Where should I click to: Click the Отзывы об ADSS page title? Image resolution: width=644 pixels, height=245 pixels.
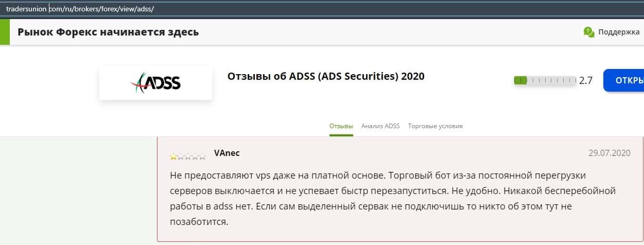coord(325,76)
